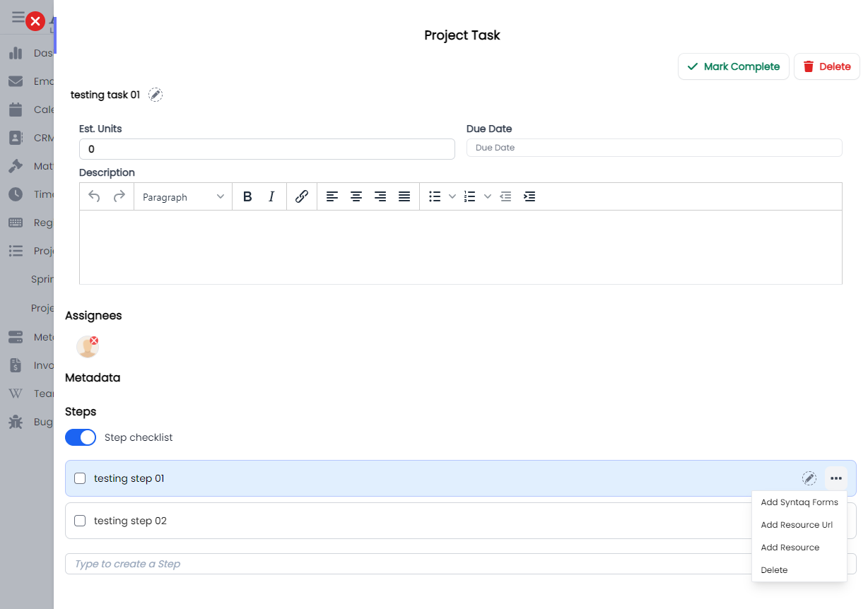Insert a link using the link icon
Viewport: 868px width, 609px height.
302,197
